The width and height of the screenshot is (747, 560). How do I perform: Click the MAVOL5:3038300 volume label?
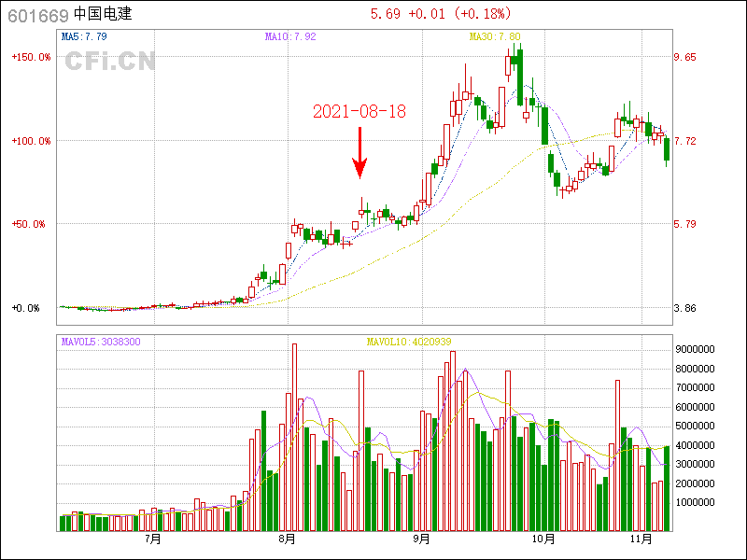[101, 343]
